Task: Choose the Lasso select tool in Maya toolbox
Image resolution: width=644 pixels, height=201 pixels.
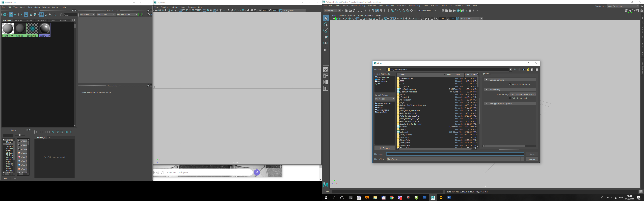Action: [x=326, y=24]
